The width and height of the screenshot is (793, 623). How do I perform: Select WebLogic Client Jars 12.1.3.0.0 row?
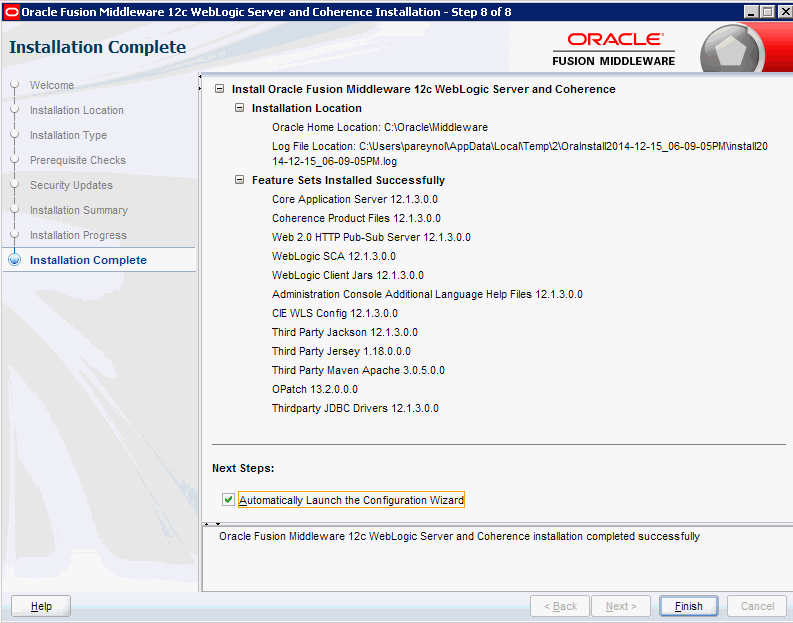(347, 275)
